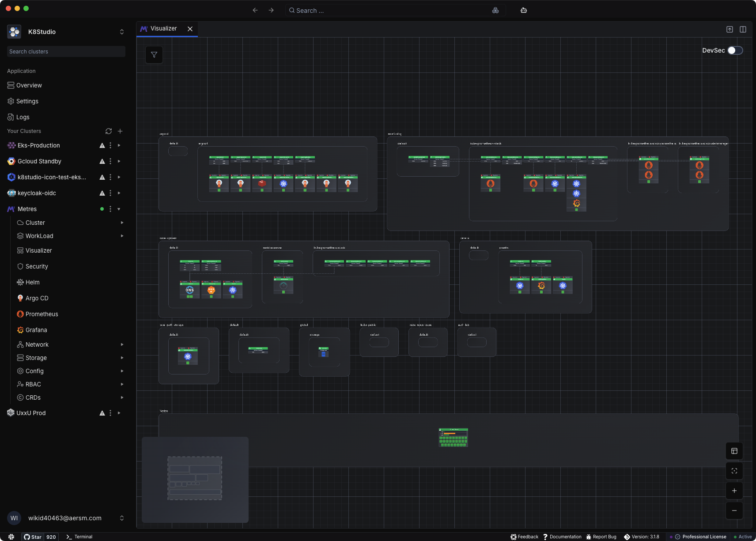The width and height of the screenshot is (756, 541).
Task: Open the robot assistant icon
Action: point(524,10)
